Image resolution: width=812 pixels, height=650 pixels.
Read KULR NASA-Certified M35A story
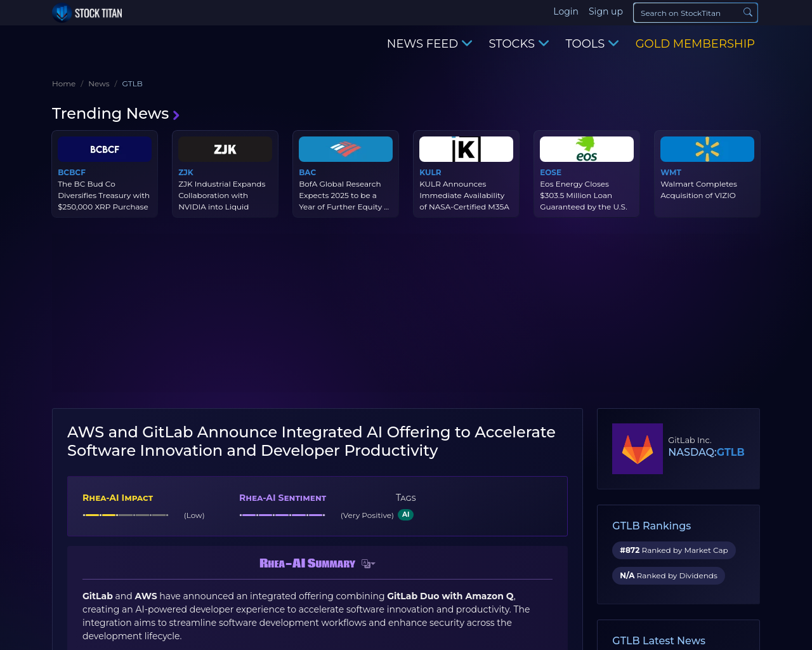[x=464, y=196]
